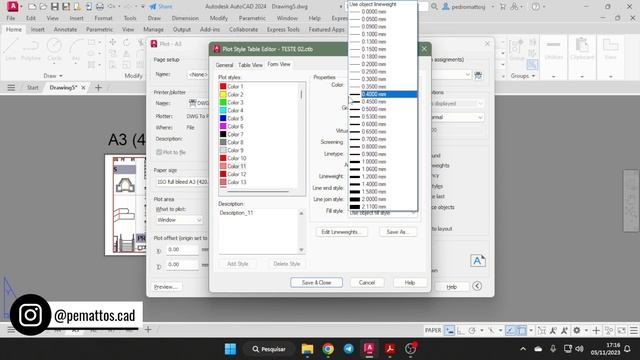Collapse Plot dialog with the arrow button
The image size is (640, 360).
pyautogui.click(x=477, y=286)
